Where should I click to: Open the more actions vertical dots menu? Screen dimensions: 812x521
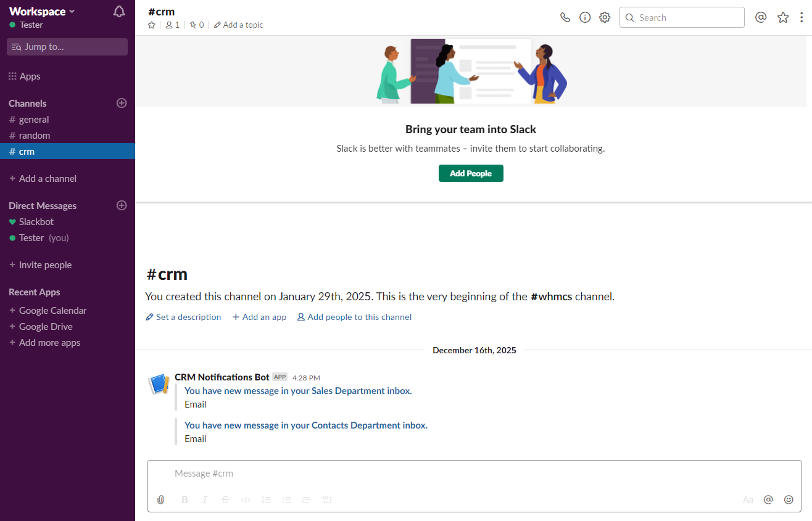pos(802,17)
